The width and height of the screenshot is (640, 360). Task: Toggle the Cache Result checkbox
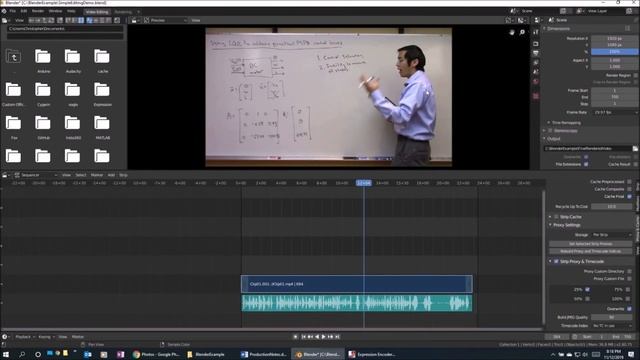[635, 164]
